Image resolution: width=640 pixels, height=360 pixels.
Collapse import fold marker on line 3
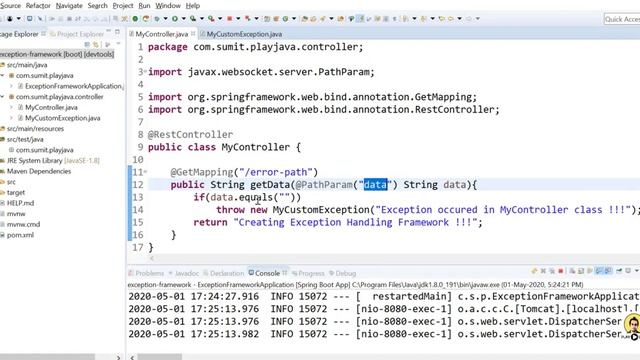coord(145,71)
